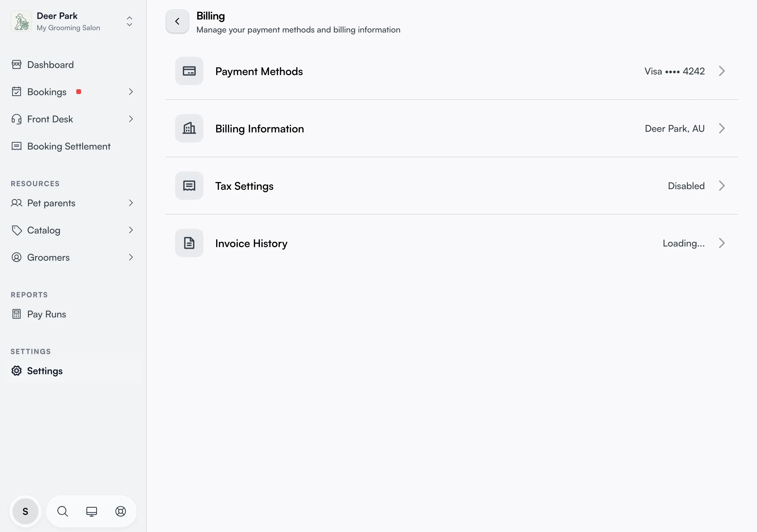Click the Billing Information building icon
Screen dimensions: 757x532
tap(189, 128)
